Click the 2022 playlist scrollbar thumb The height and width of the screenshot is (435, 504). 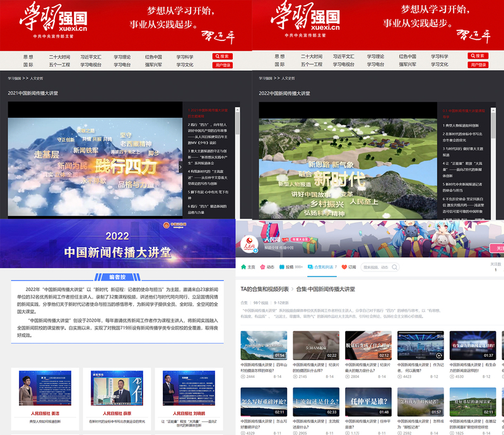(x=493, y=126)
